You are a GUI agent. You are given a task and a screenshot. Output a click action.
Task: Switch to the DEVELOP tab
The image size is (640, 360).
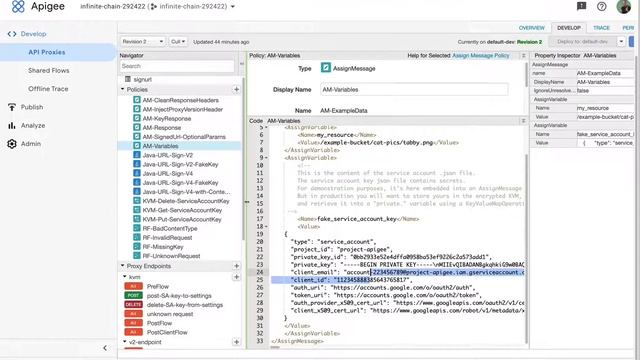click(x=569, y=28)
